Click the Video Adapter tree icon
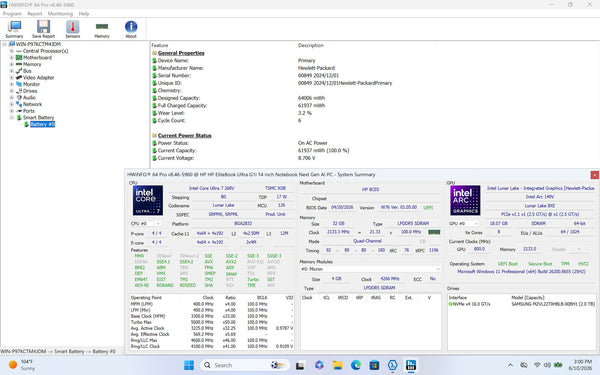600x375 pixels. tap(19, 78)
